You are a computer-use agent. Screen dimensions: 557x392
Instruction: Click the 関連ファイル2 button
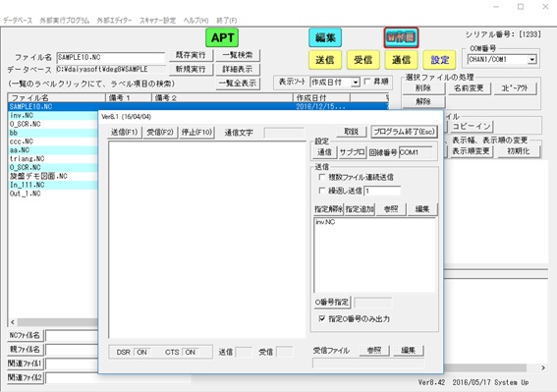click(25, 377)
